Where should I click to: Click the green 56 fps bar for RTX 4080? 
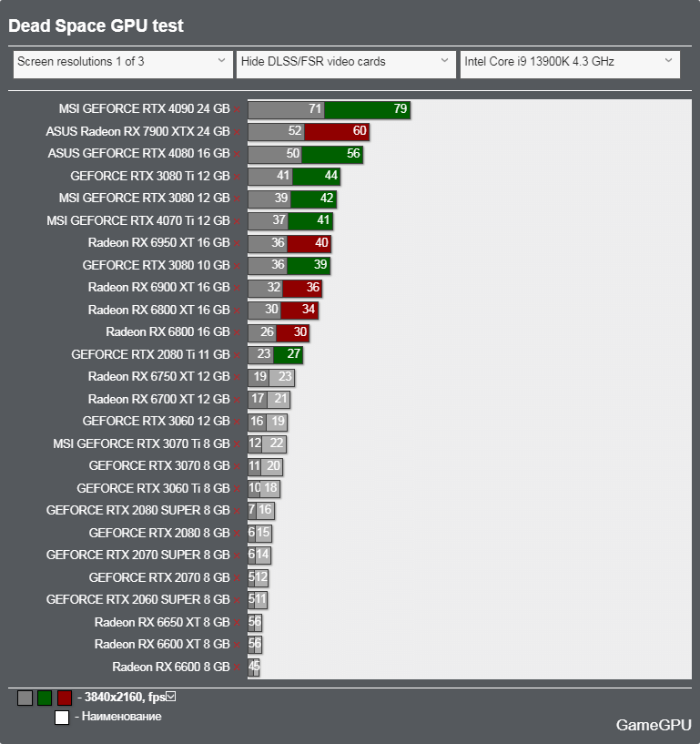click(332, 154)
